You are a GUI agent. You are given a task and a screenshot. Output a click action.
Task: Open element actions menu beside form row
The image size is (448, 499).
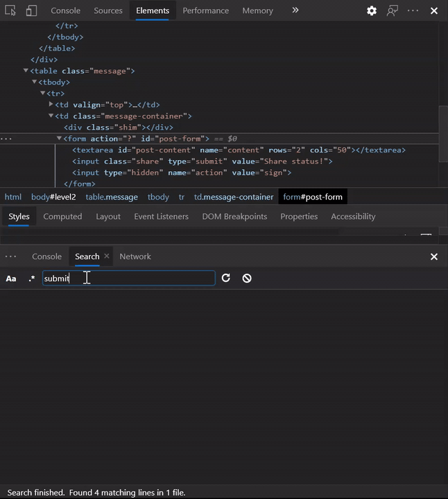[6, 139]
